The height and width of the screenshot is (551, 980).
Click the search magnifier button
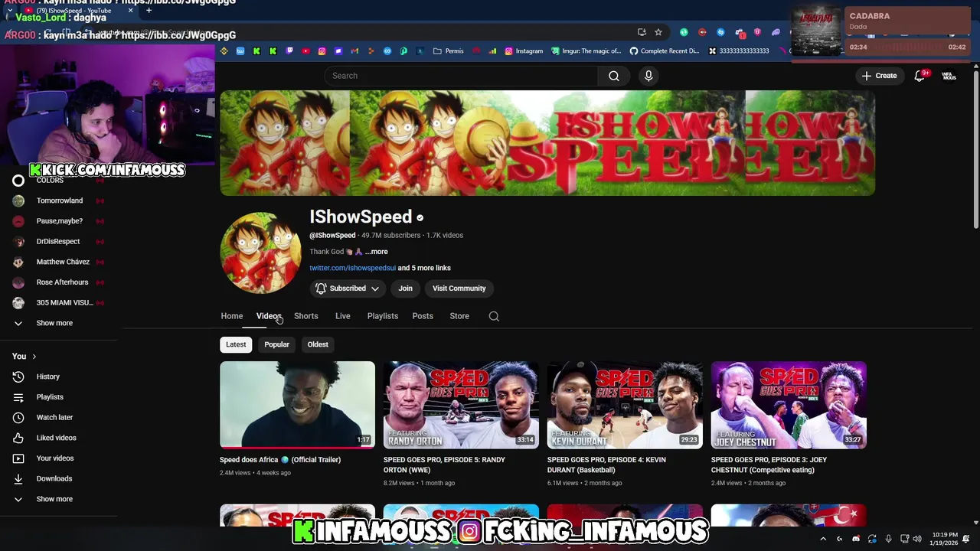(x=613, y=76)
